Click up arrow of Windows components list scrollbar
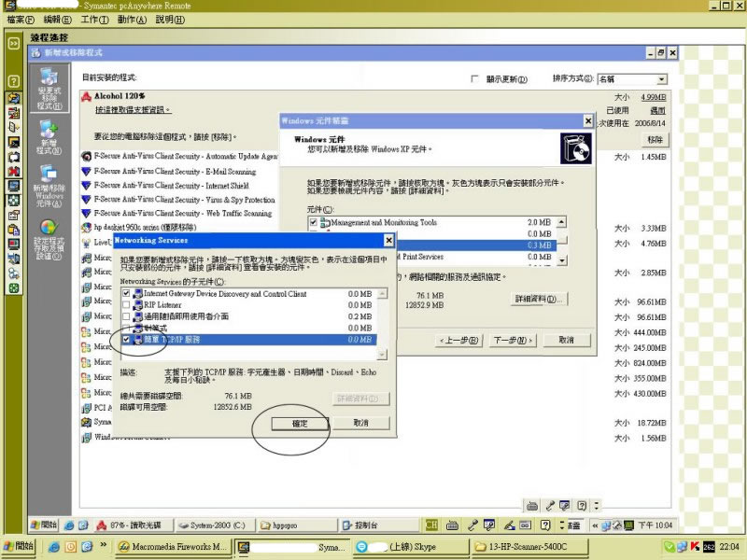 coord(562,222)
